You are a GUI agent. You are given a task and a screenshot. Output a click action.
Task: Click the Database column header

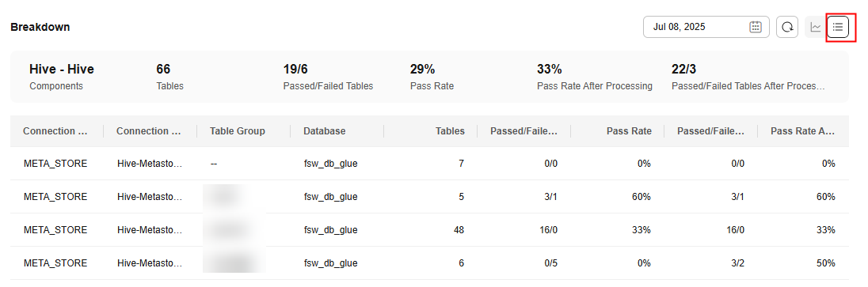325,131
